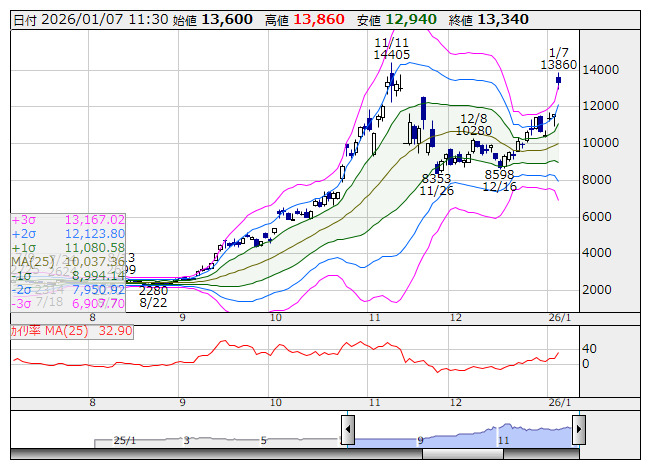
Task: Click the 25/1 marker in the overview navigator
Action: [x=125, y=440]
